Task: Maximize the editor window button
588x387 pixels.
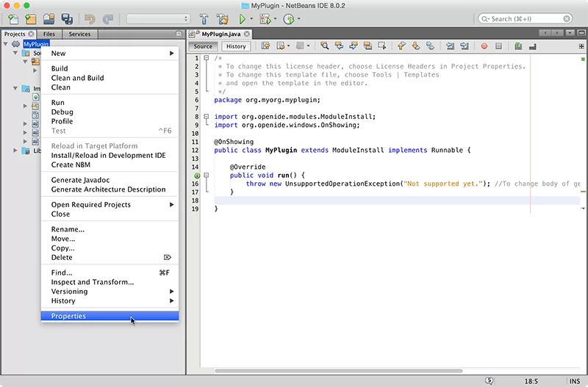Action: click(x=581, y=33)
